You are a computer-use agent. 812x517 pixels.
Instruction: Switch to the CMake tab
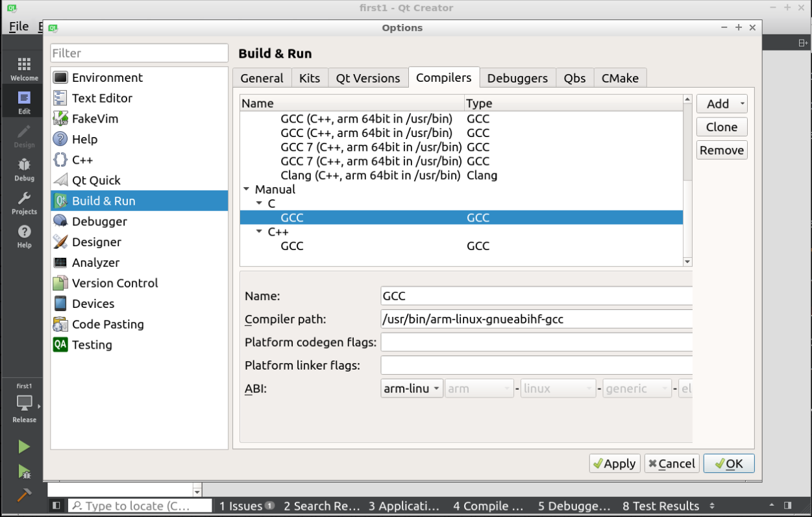(x=620, y=78)
